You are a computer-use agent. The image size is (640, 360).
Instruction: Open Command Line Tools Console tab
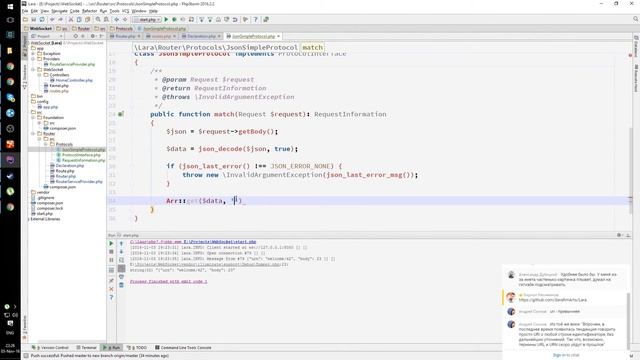click(x=183, y=348)
